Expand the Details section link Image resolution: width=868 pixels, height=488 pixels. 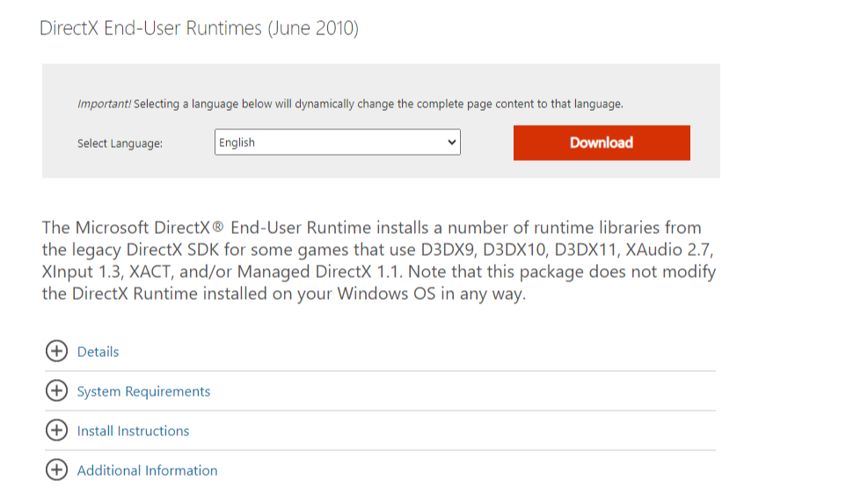pyautogui.click(x=98, y=352)
